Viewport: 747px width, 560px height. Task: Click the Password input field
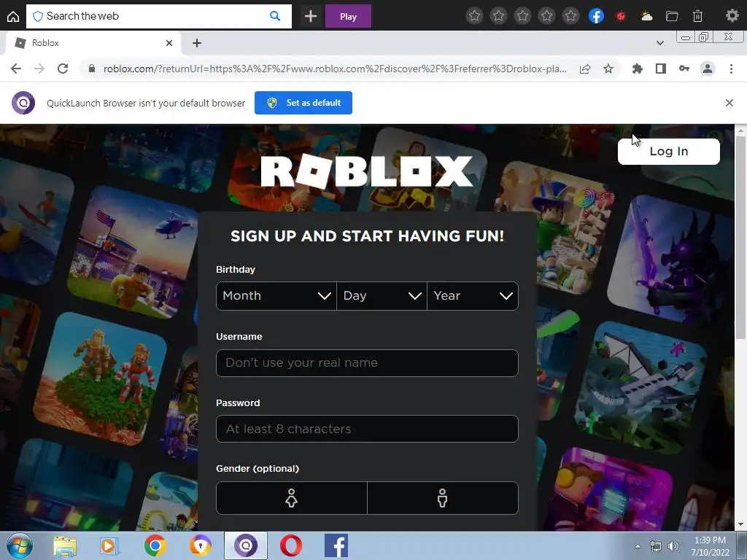[x=368, y=429]
